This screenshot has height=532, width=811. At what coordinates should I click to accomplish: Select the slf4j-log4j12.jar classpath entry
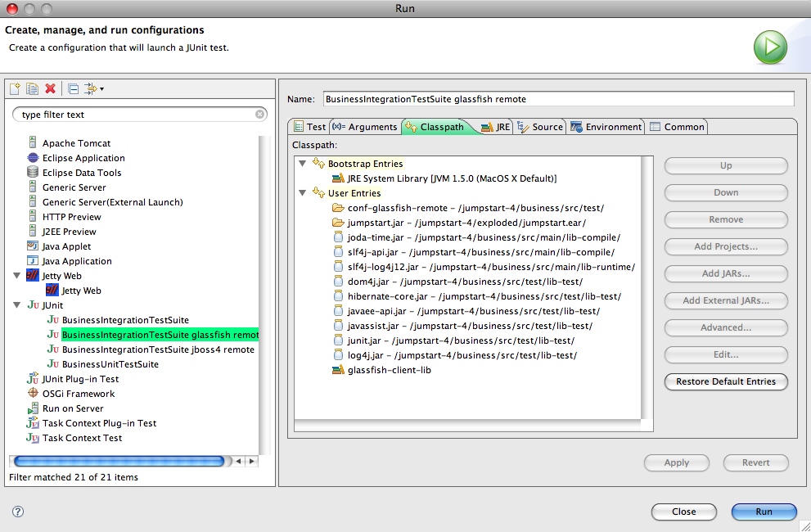[x=484, y=267]
